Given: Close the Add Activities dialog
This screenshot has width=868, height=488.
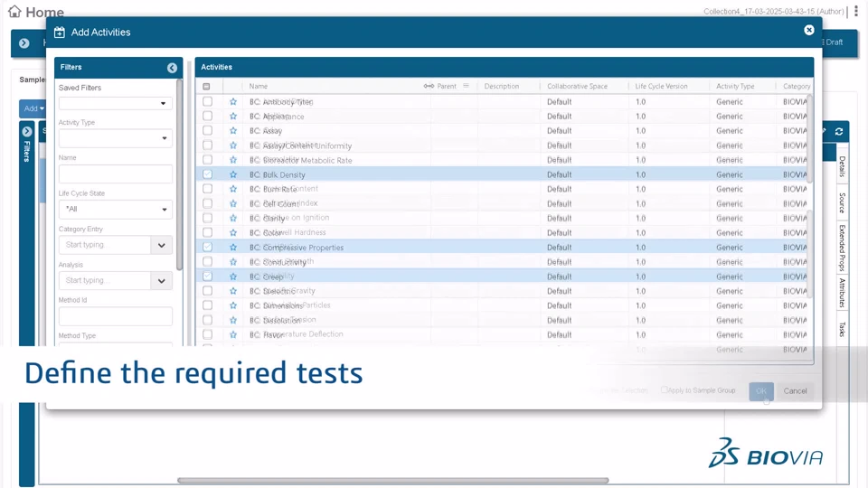Looking at the screenshot, I should [808, 30].
